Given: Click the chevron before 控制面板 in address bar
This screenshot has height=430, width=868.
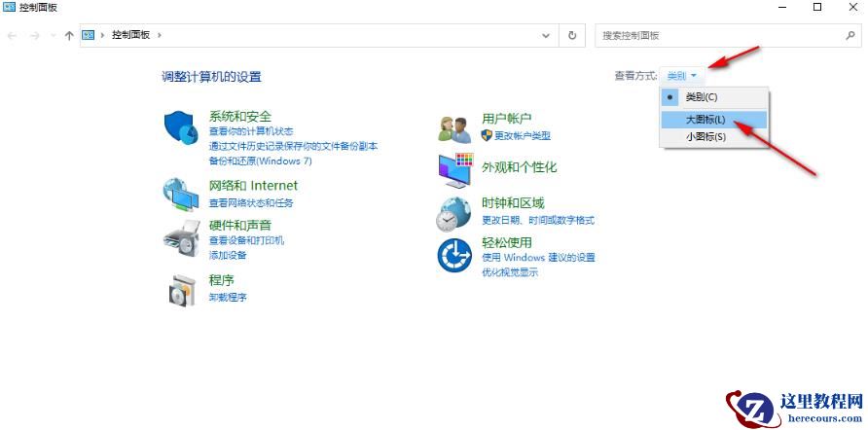Looking at the screenshot, I should coord(103,35).
